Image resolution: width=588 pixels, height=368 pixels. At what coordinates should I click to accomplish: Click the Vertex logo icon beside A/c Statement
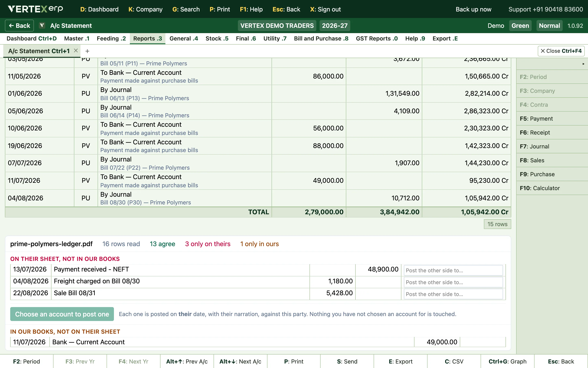pyautogui.click(x=42, y=25)
